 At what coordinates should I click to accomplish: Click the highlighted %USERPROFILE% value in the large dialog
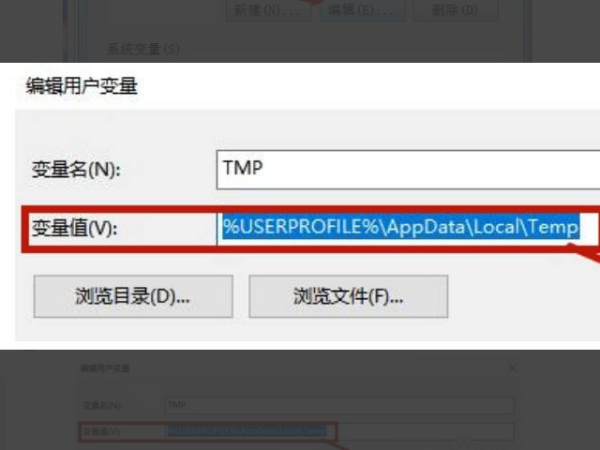pyautogui.click(x=401, y=227)
